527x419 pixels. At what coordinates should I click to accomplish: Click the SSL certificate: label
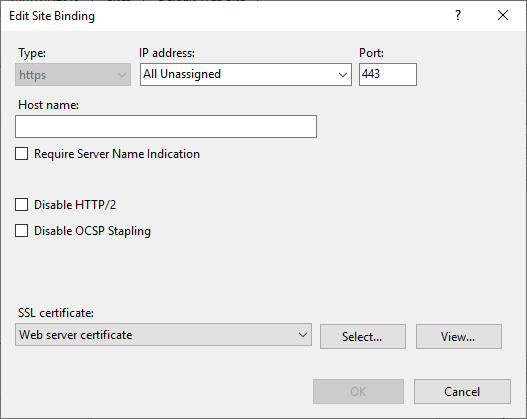pyautogui.click(x=56, y=313)
